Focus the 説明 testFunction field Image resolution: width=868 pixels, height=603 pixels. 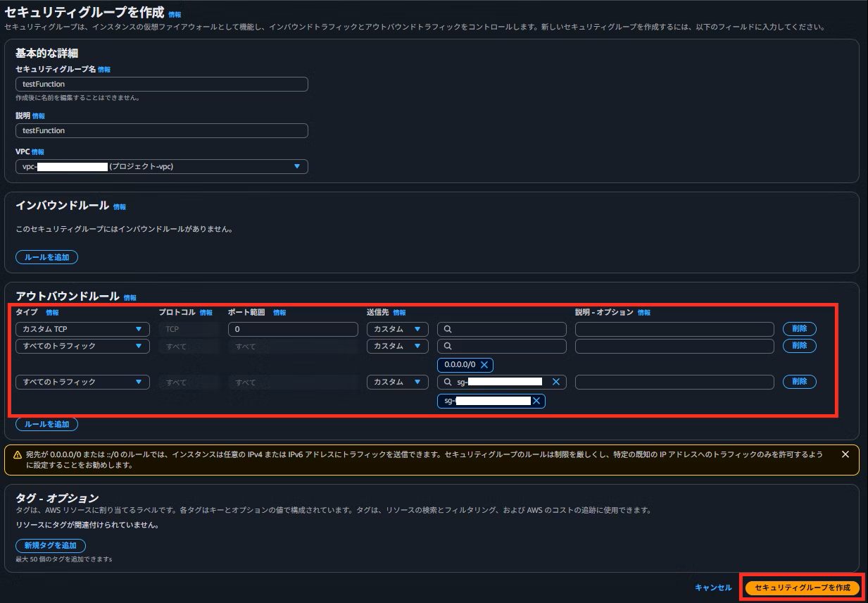tap(162, 130)
